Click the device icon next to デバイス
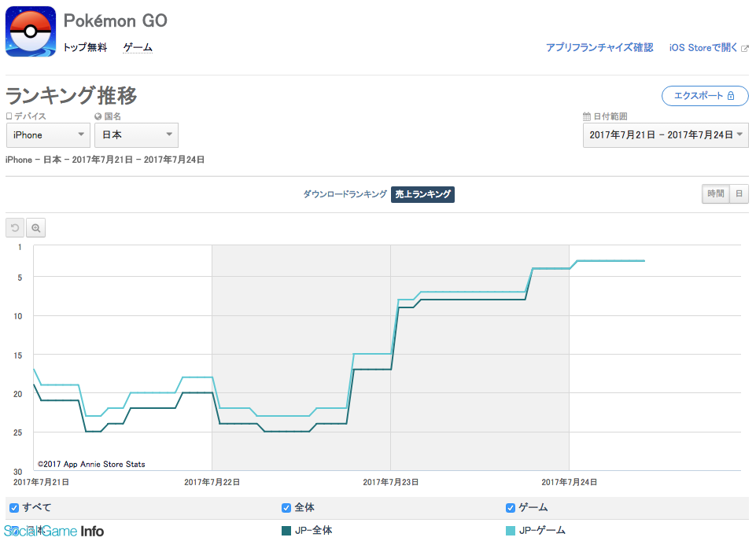Screen dimensions: 756x541 (9, 116)
